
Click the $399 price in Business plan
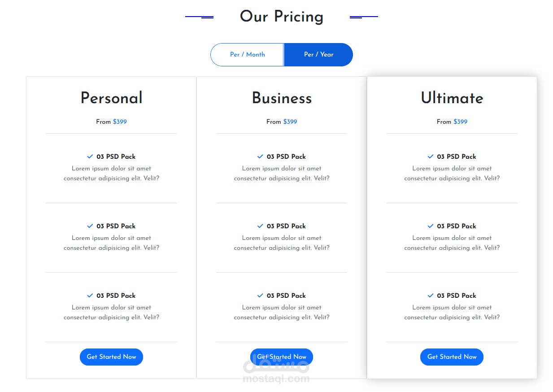(x=290, y=122)
